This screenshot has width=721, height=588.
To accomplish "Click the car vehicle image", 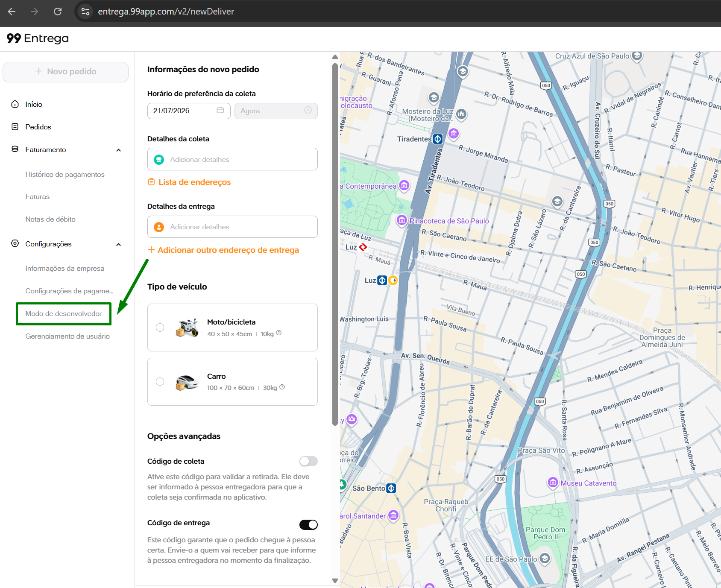I will (x=187, y=382).
